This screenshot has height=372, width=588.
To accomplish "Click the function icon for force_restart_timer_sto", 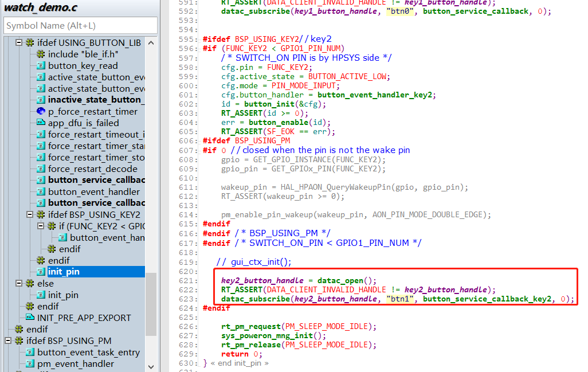I will tap(41, 158).
